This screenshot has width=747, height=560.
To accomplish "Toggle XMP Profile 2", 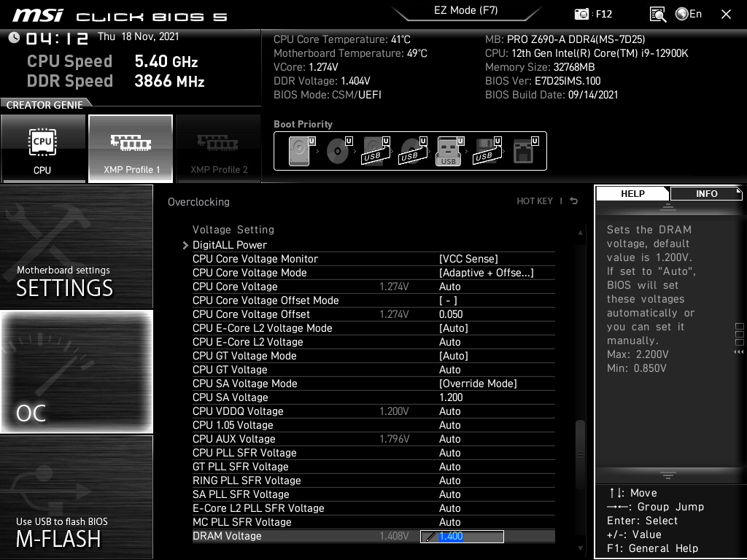I will coord(219,149).
